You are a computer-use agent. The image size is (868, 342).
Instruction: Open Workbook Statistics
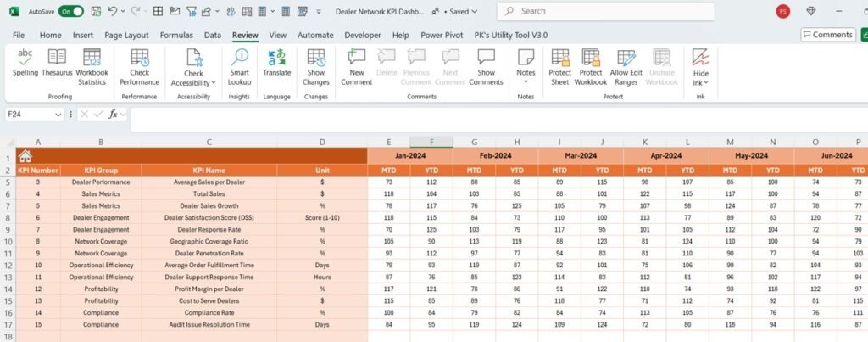tap(92, 64)
